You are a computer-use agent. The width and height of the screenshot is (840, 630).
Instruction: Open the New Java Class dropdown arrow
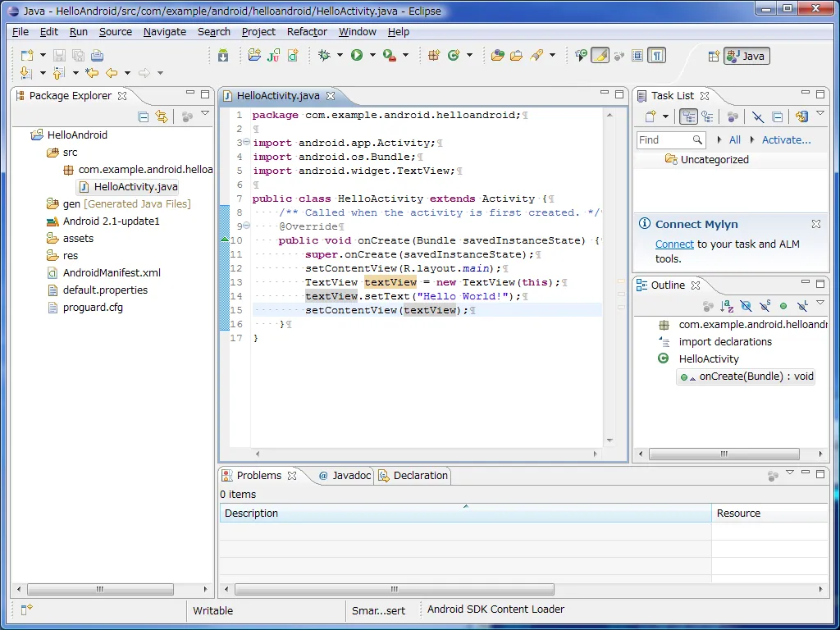[469, 55]
